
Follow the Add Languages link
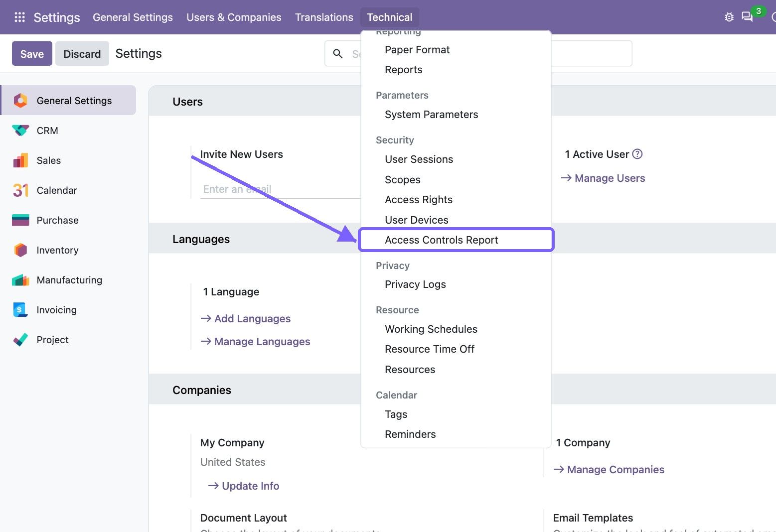246,319
